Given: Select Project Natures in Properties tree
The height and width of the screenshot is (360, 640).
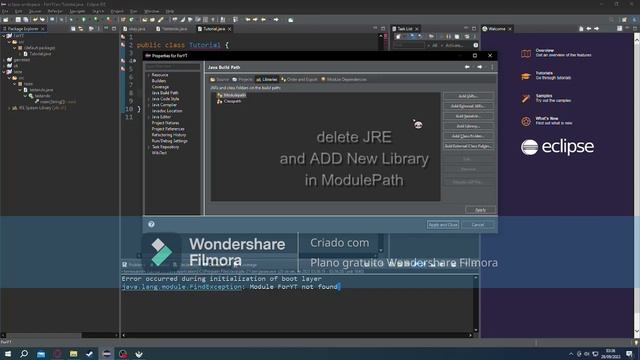Looking at the screenshot, I should pos(165,123).
